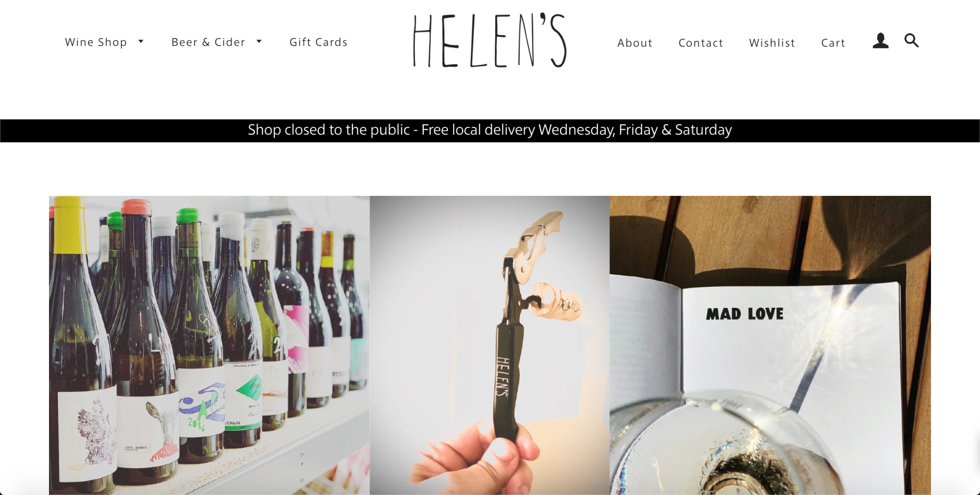Open the Mad Love book photo
Screen dimensions: 980x495
tap(770, 345)
